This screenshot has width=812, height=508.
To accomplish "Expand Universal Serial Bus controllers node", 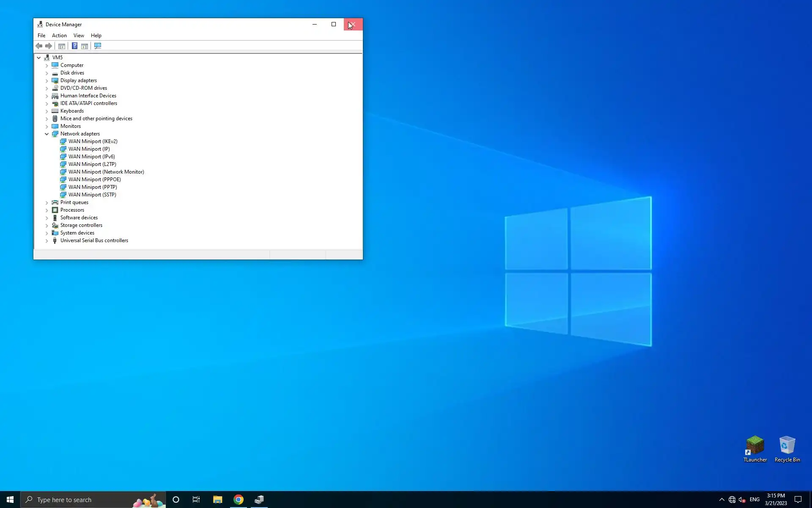I will (x=47, y=240).
